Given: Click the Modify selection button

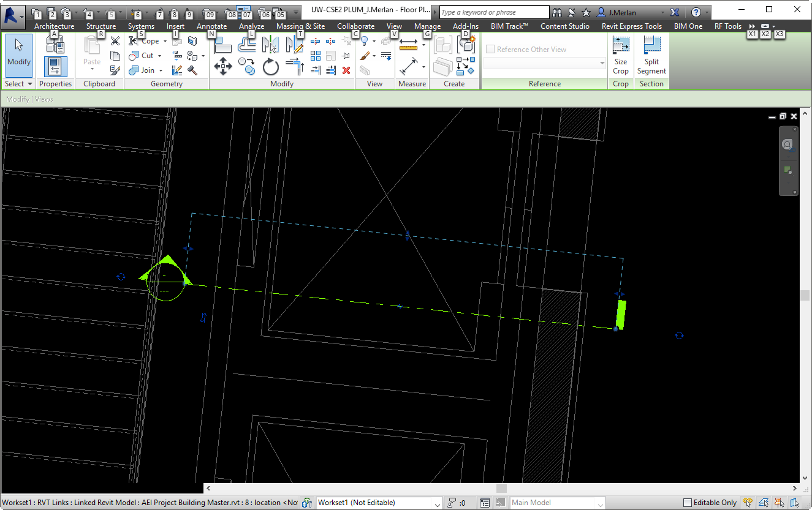Looking at the screenshot, I should (19, 54).
